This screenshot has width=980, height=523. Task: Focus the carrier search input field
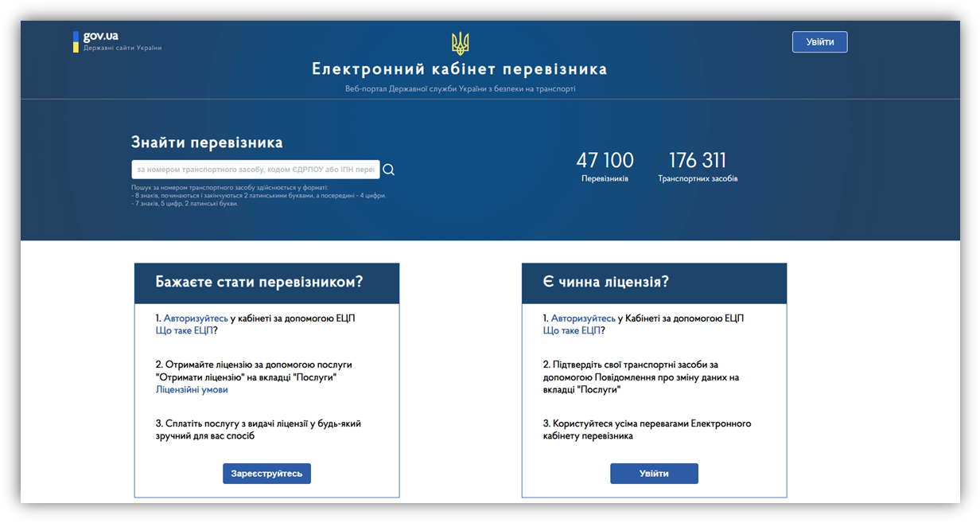click(x=255, y=170)
